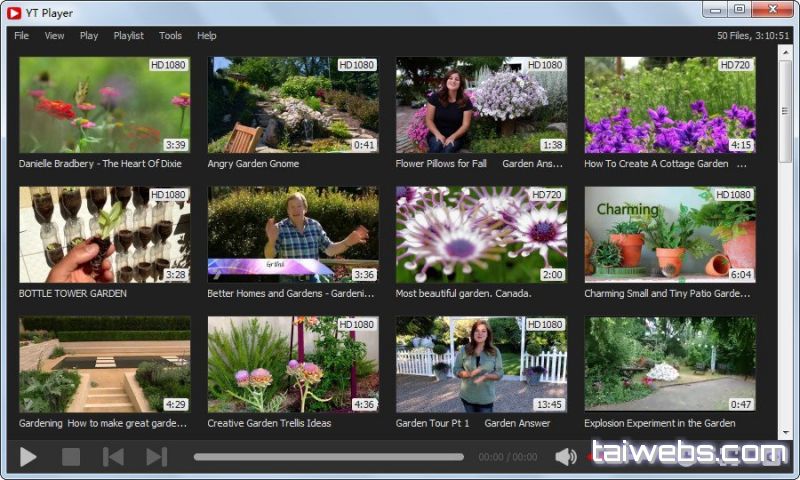Click the YT Player logo icon in title bar
The width and height of the screenshot is (800, 480).
[x=14, y=9]
